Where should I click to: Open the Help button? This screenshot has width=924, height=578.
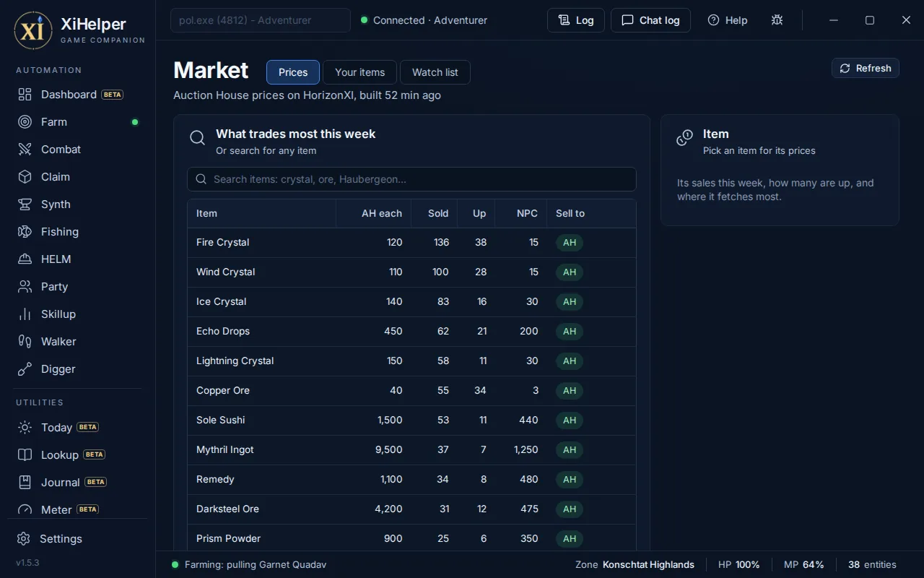point(728,20)
